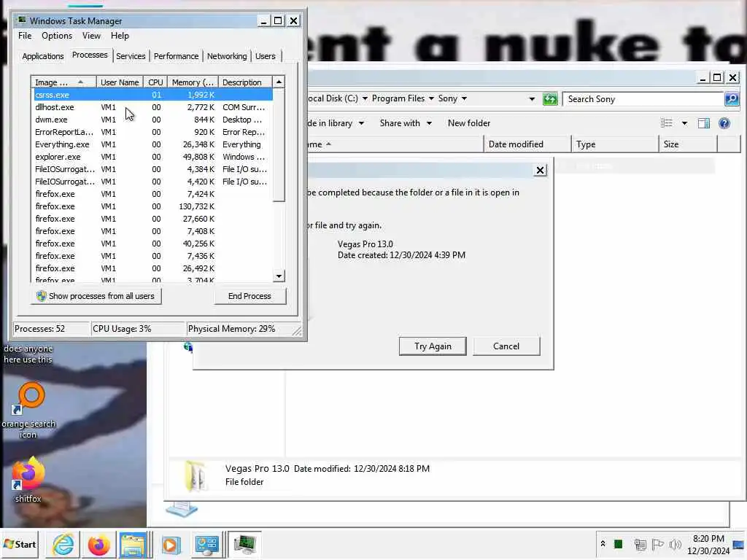
Task: Sort processes by Memory column
Action: (193, 82)
